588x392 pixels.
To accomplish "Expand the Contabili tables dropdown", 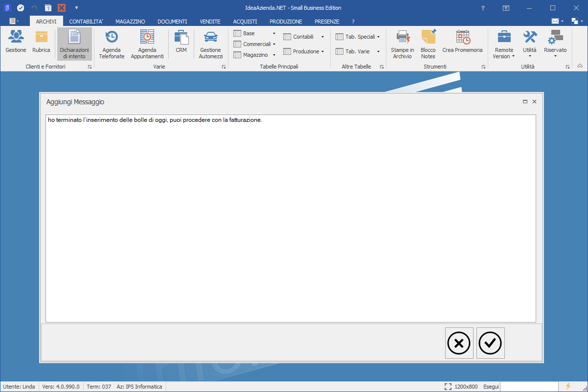I will [303, 37].
